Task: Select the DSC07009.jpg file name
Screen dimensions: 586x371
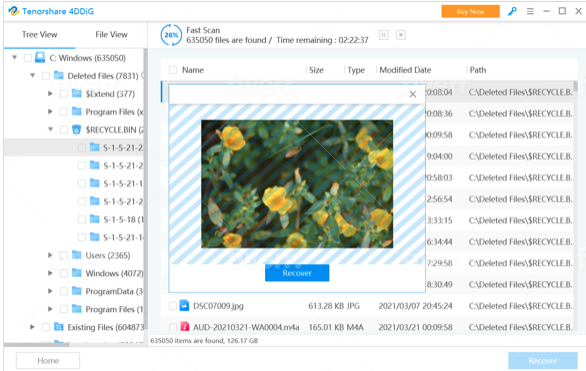Action: 218,306
